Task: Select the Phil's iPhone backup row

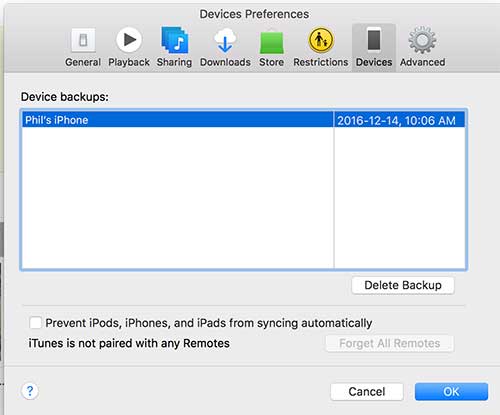Action: [244, 120]
